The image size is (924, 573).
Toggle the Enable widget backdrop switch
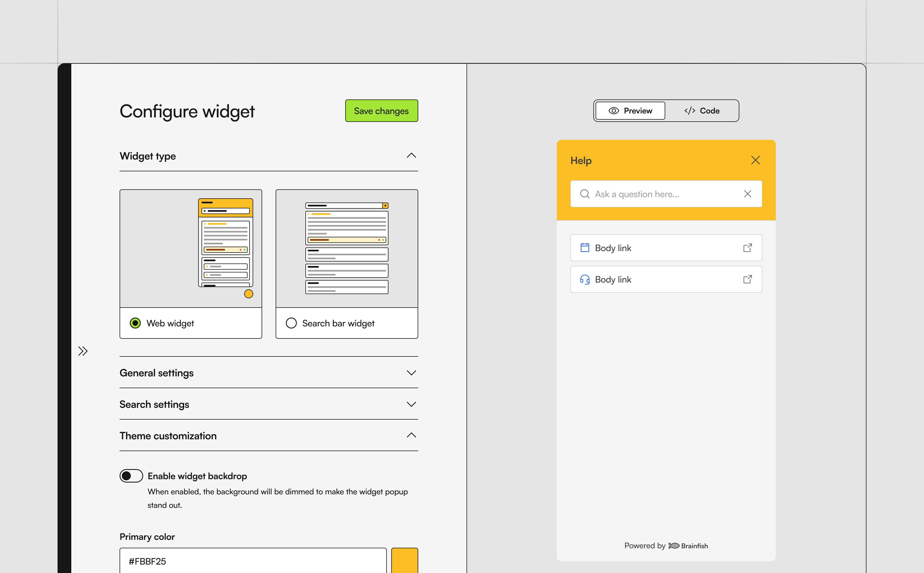pyautogui.click(x=131, y=476)
